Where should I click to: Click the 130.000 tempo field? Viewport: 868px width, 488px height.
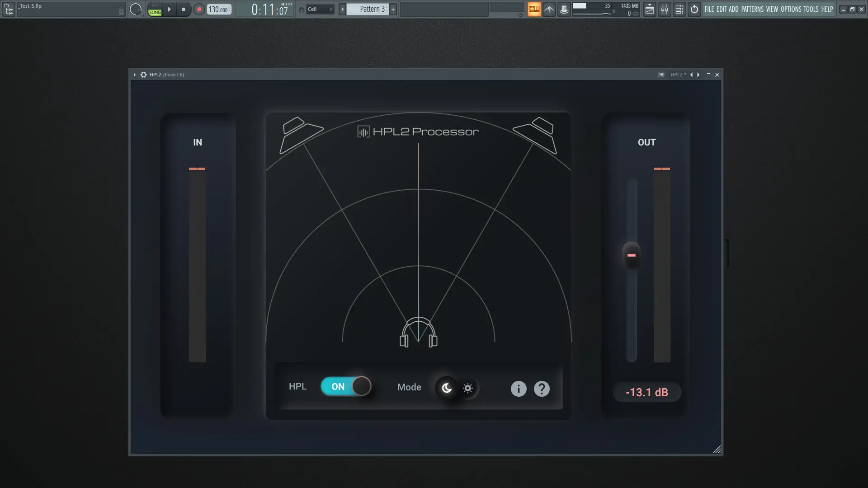tap(218, 9)
